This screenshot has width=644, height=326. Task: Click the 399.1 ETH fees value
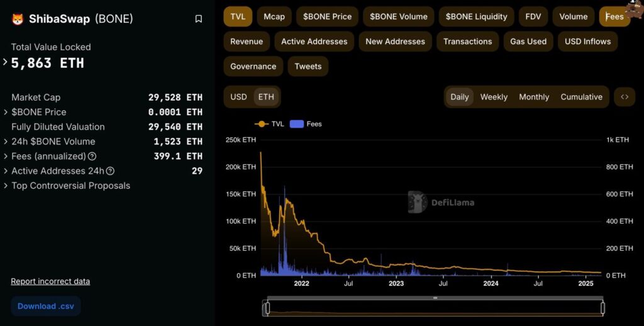click(178, 156)
